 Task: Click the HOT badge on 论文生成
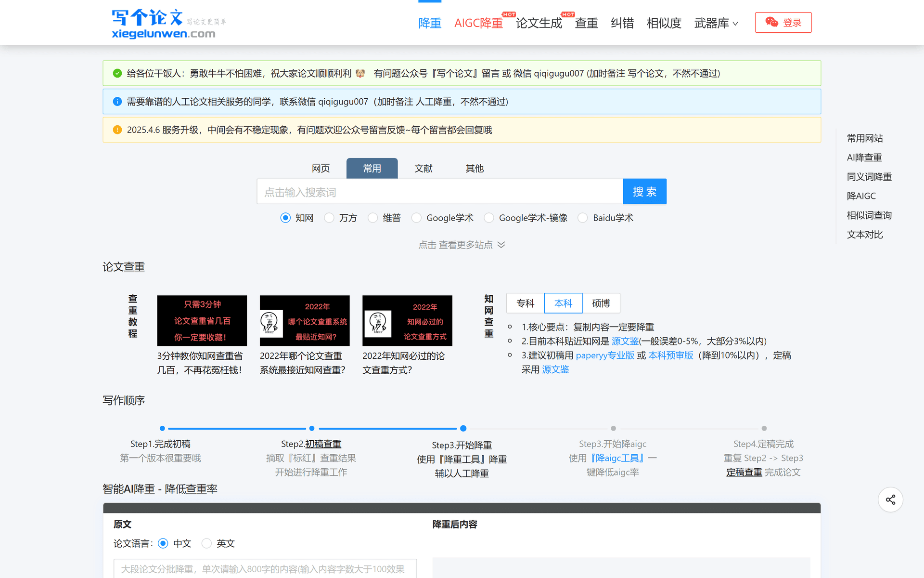coord(568,14)
